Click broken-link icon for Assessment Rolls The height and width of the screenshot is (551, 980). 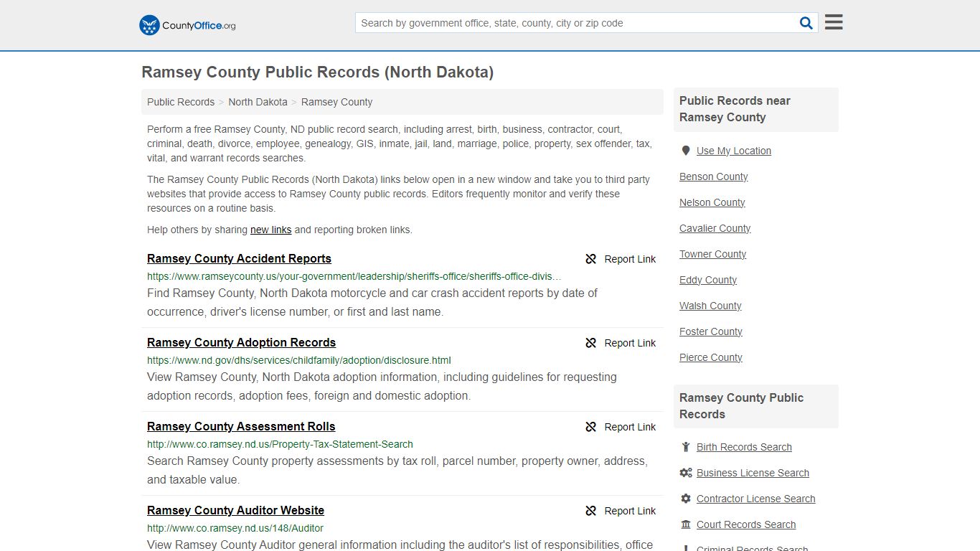click(x=591, y=427)
